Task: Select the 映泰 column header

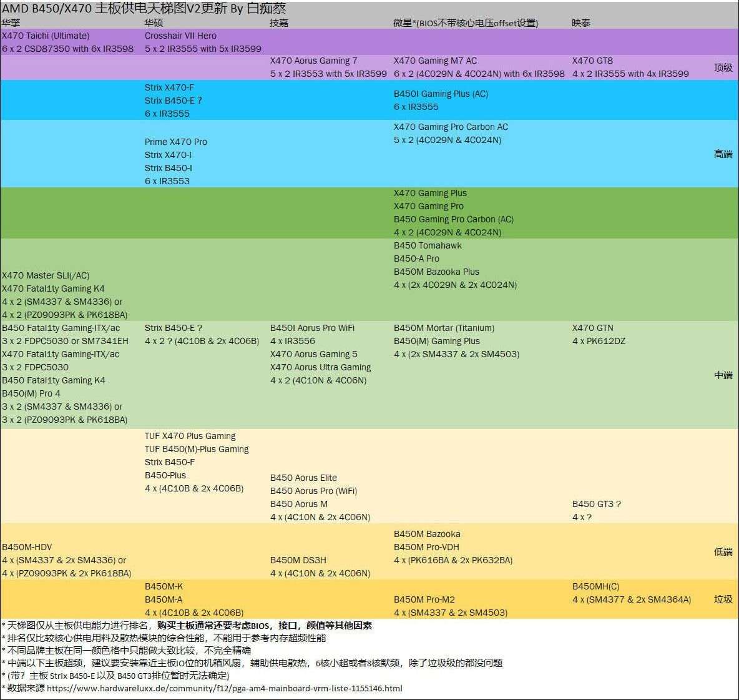Action: pyautogui.click(x=580, y=22)
